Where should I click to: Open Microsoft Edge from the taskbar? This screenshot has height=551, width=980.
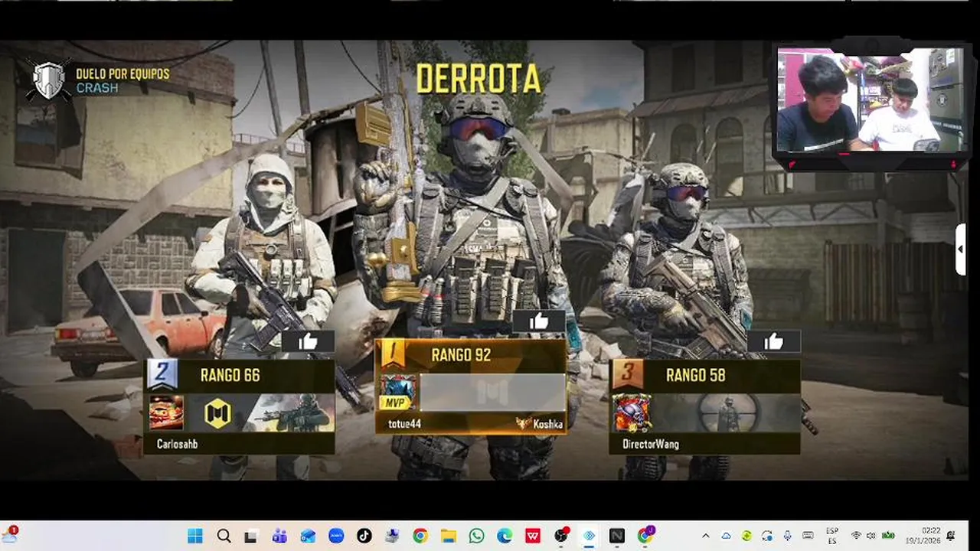click(x=505, y=536)
